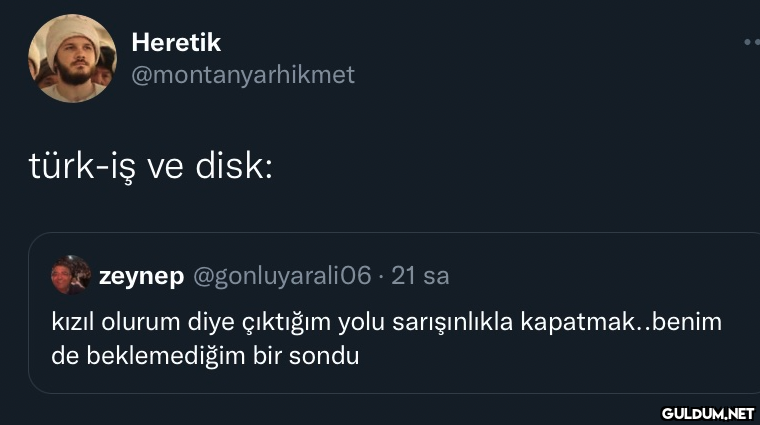Screen dimensions: 760x425
Task: Visit the GULDUM.NET watermark
Action: 707,411
